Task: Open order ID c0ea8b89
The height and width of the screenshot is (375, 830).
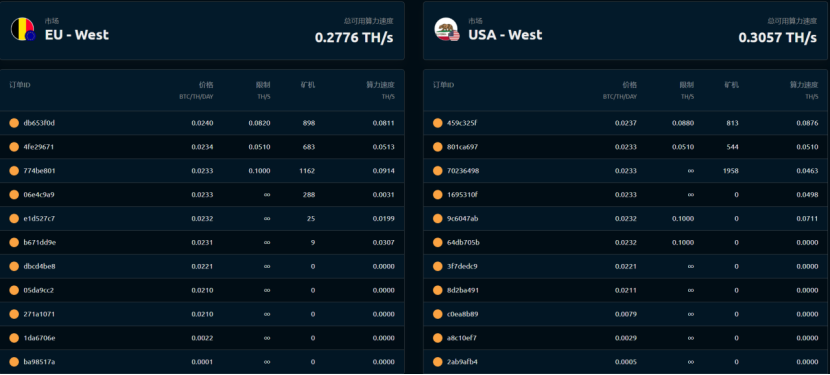Action: click(463, 314)
